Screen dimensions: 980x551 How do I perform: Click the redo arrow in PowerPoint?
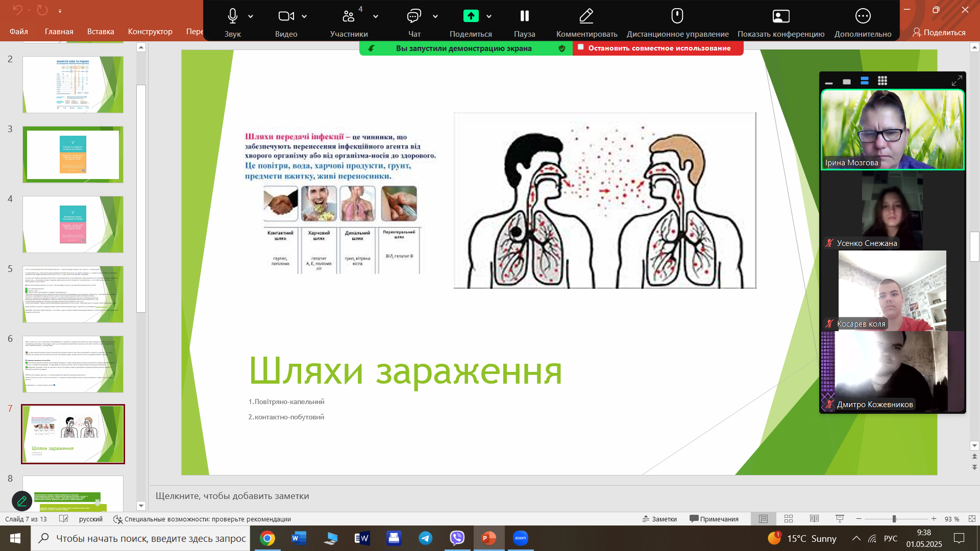42,10
